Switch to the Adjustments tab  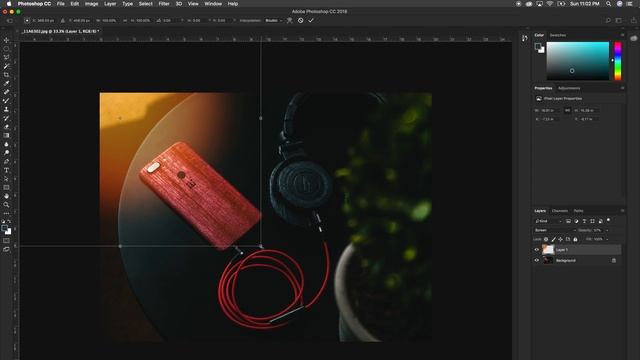[569, 88]
